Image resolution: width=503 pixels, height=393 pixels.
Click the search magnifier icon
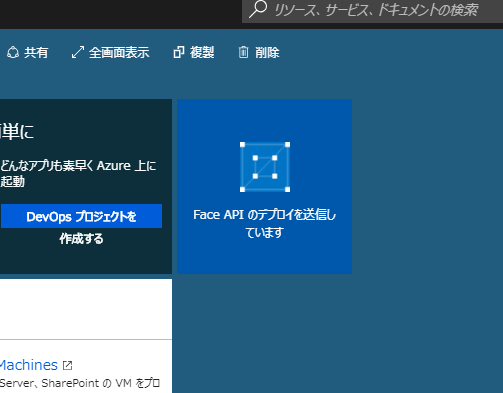[x=258, y=9]
